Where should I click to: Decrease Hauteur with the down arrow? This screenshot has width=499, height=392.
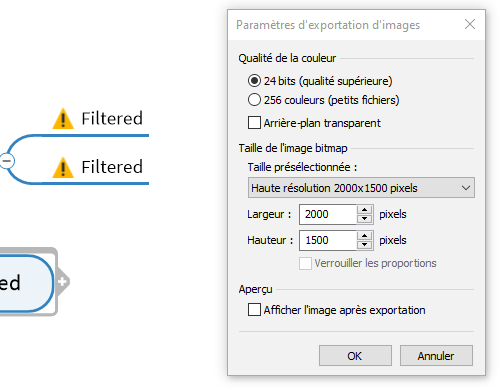364,245
